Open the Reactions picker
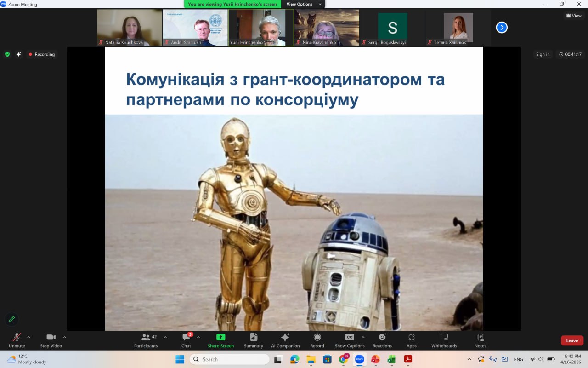 [382, 340]
